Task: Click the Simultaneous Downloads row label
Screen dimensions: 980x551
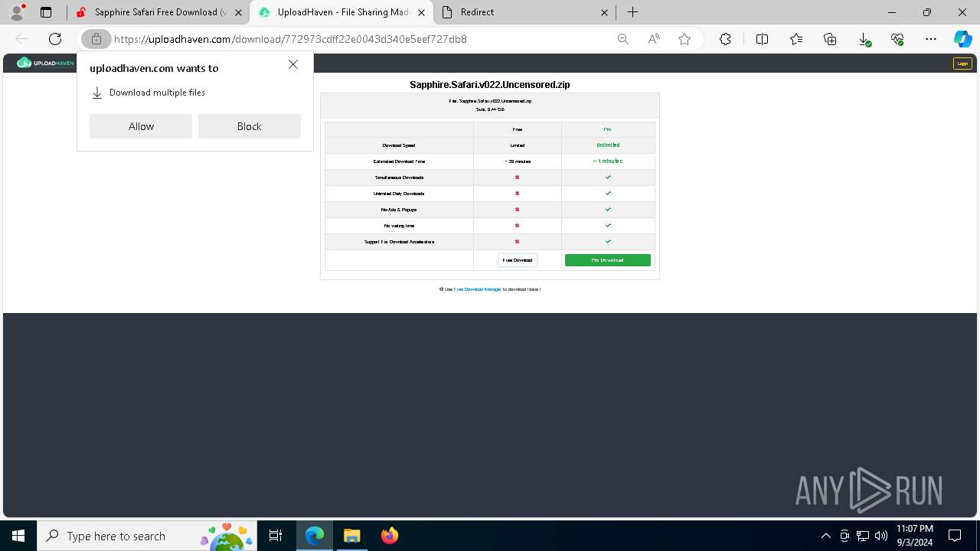Action: click(399, 178)
